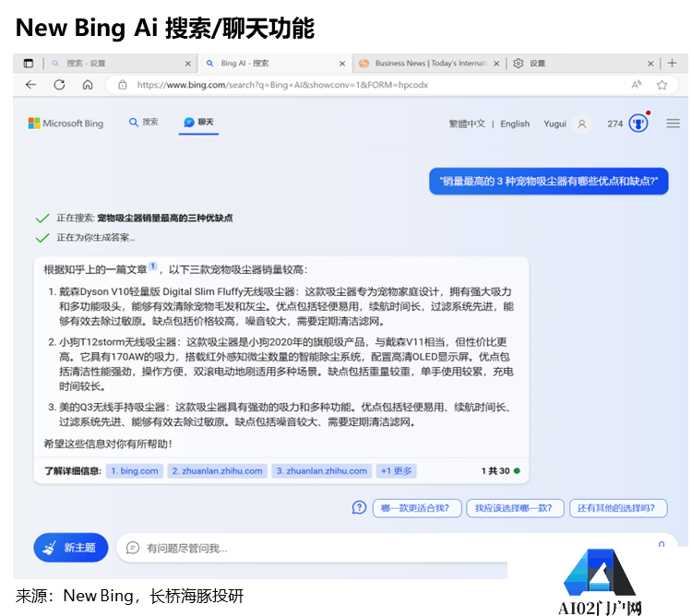Click the 正在为你生成答案 status line

tap(96, 238)
